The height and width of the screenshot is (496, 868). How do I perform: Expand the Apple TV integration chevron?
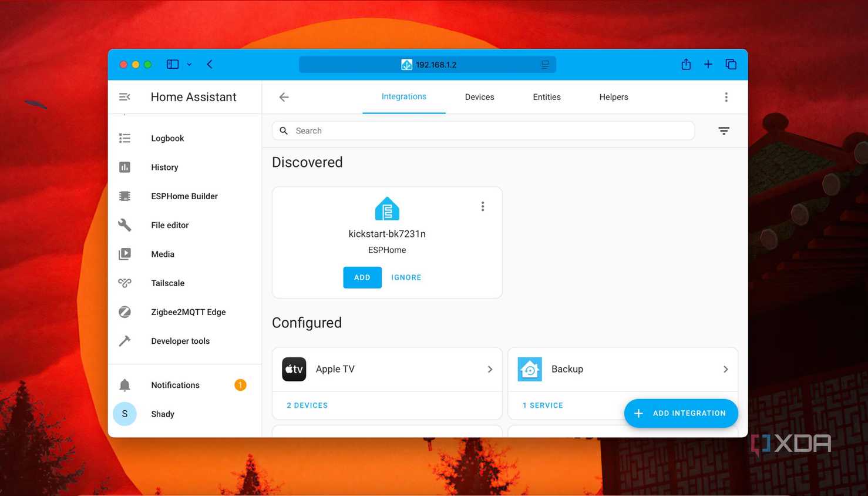coord(490,369)
